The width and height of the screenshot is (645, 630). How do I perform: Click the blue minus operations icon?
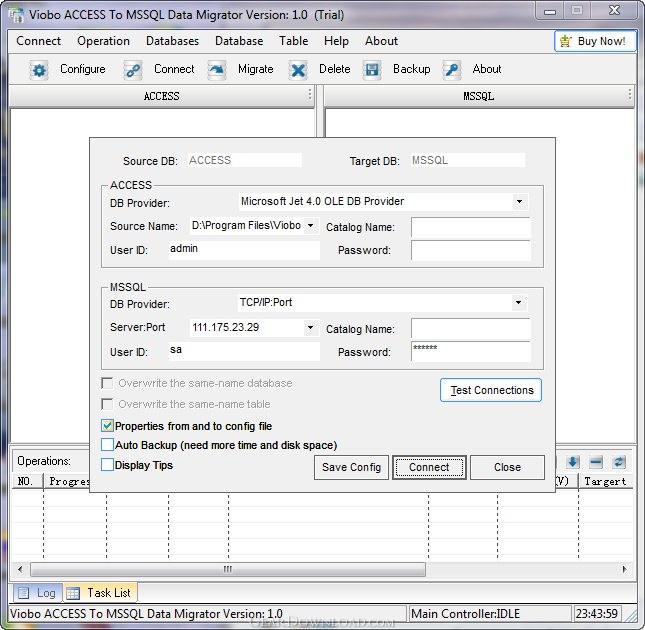[596, 462]
